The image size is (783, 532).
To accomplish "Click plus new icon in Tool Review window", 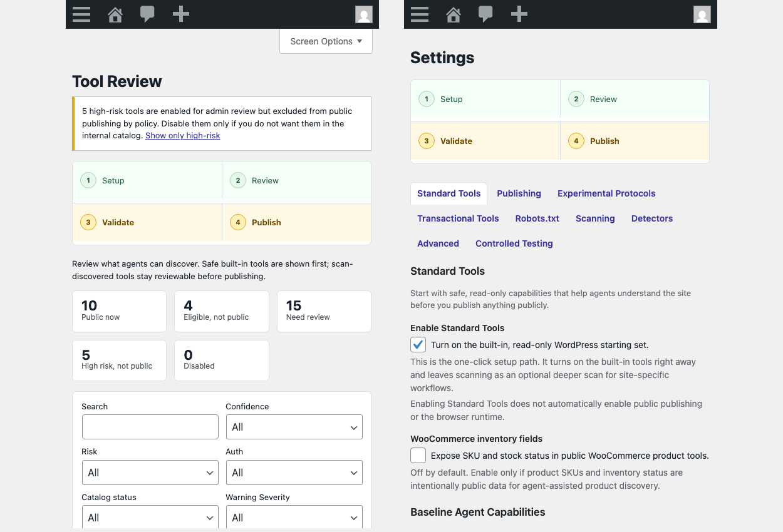I will pos(181,14).
